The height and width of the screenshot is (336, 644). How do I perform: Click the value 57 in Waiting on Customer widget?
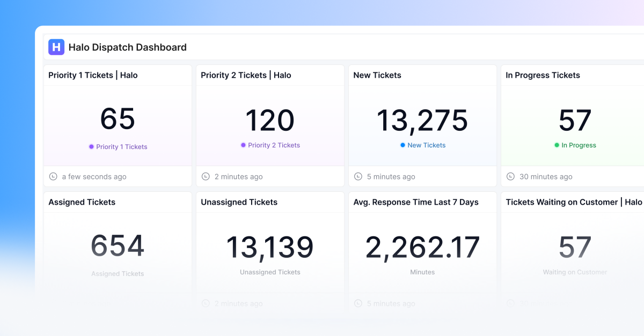575,247
